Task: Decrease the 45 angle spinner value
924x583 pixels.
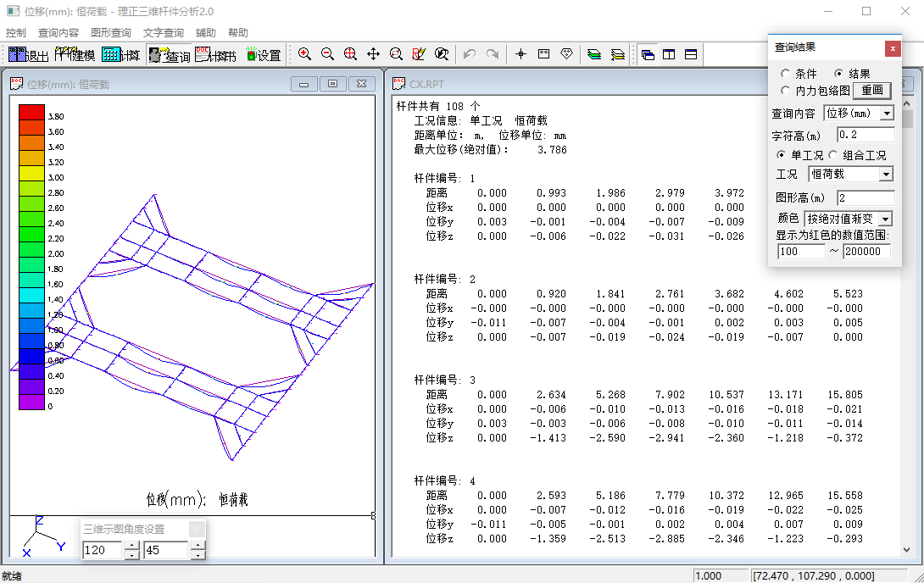Action: (198, 555)
